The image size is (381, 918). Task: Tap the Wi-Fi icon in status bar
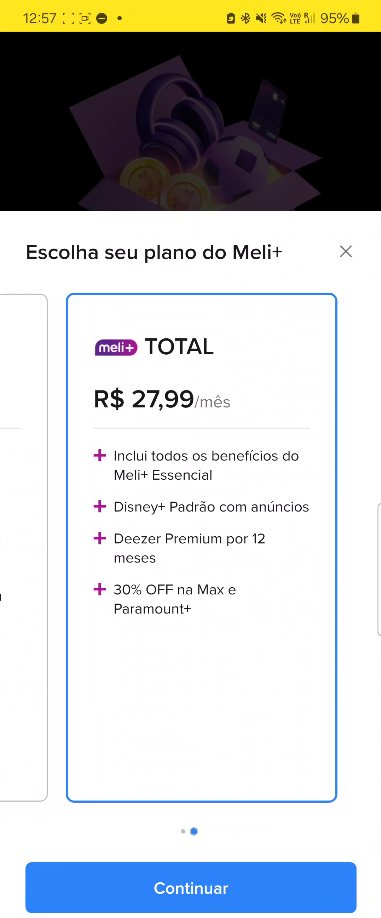pos(279,18)
